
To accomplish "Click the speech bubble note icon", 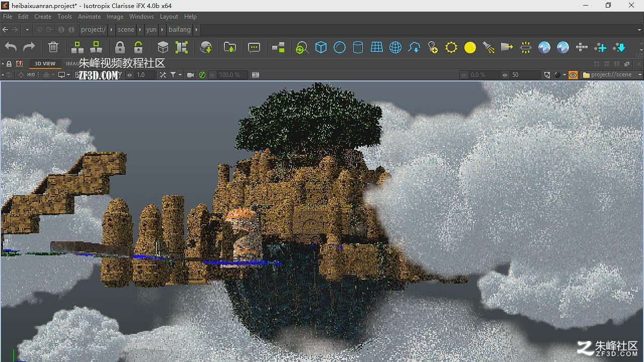I will point(254,47).
